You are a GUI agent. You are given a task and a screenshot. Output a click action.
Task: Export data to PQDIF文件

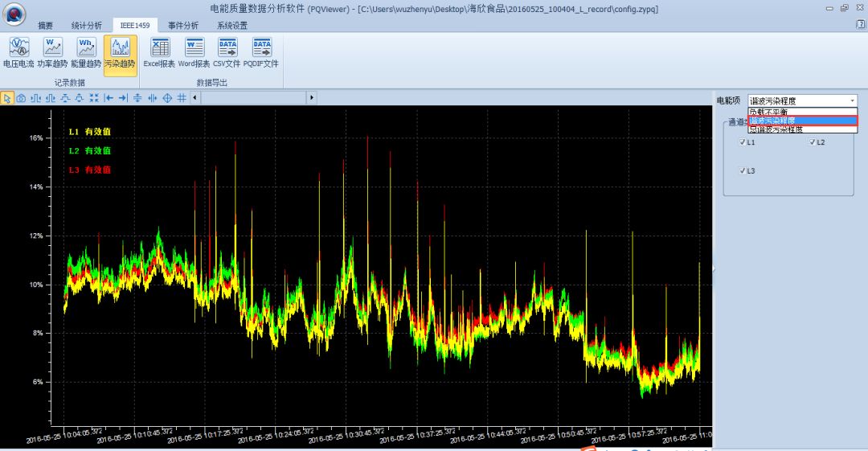[x=260, y=53]
